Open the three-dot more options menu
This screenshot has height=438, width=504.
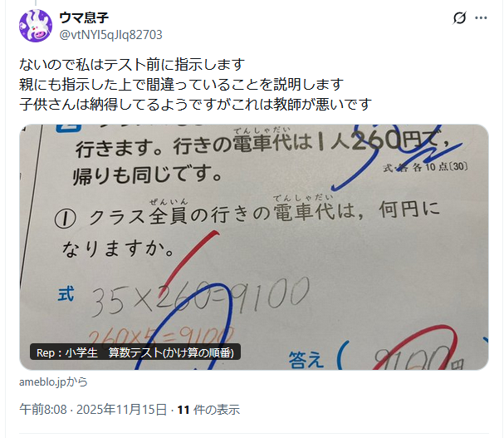pos(481,17)
